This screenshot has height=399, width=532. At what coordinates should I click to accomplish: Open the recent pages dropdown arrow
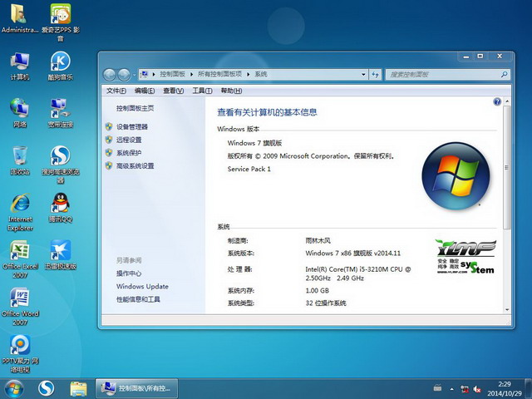pos(135,75)
